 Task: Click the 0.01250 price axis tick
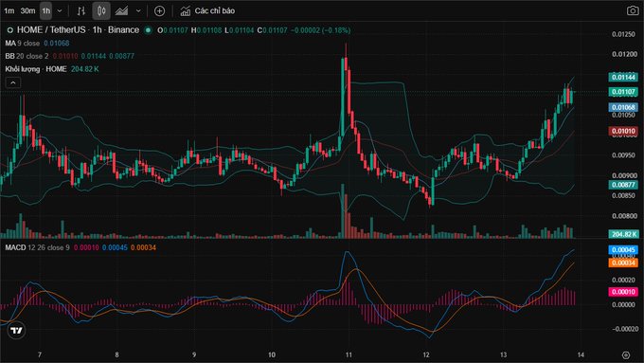623,34
